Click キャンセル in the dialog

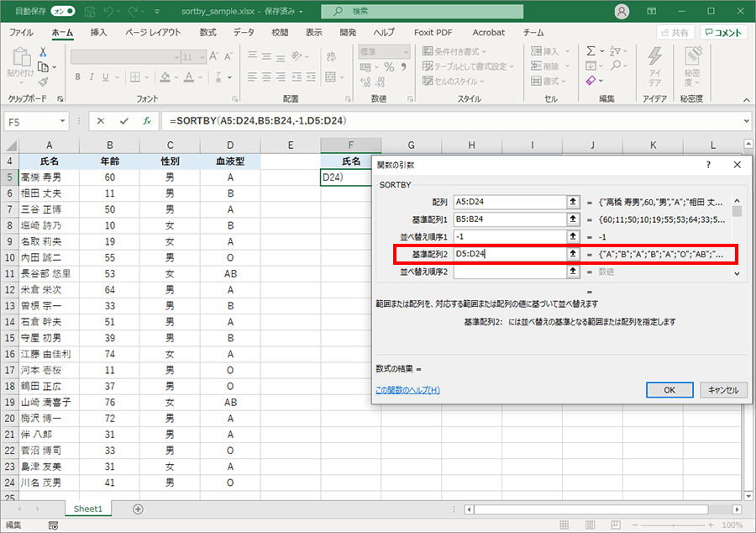(x=723, y=390)
